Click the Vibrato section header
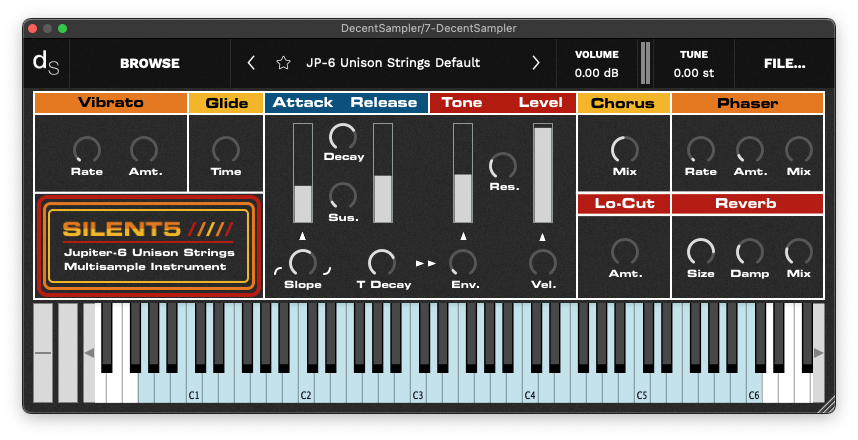Image resolution: width=858 pixels, height=440 pixels. 111,103
